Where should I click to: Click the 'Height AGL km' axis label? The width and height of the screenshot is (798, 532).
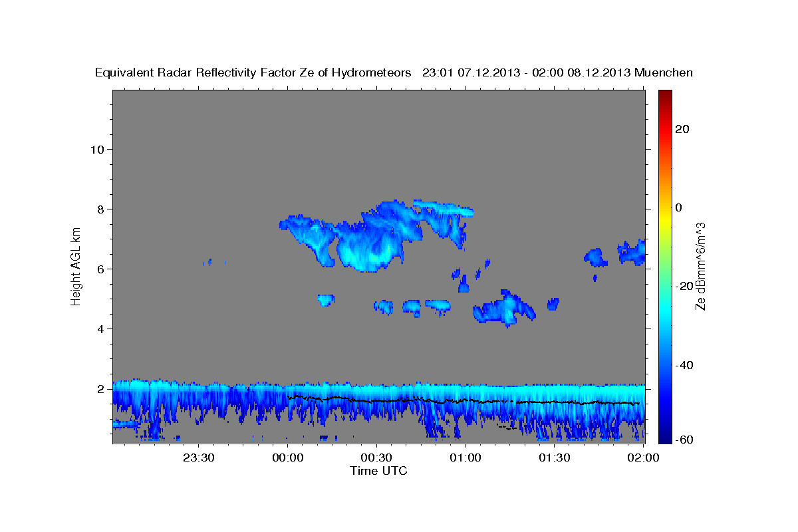pyautogui.click(x=76, y=266)
